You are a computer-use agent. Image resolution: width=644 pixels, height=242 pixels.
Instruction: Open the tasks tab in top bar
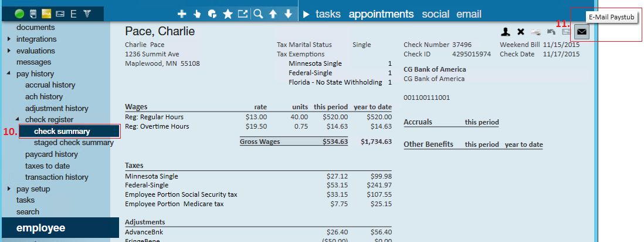(x=328, y=15)
